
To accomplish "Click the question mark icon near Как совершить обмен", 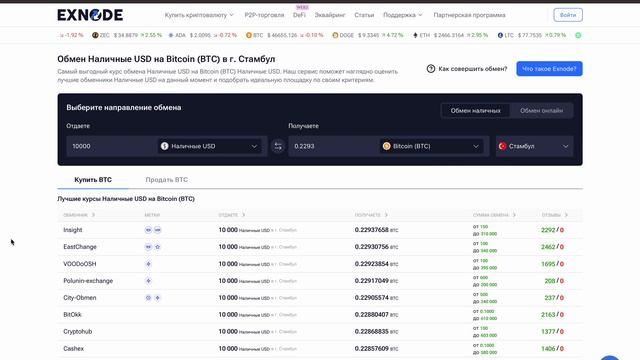I will pyautogui.click(x=431, y=69).
